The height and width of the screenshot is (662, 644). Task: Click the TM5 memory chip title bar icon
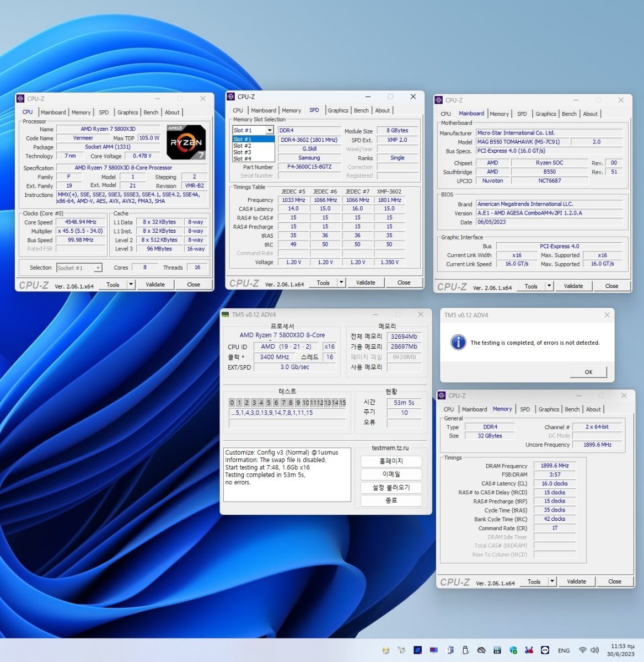click(225, 314)
